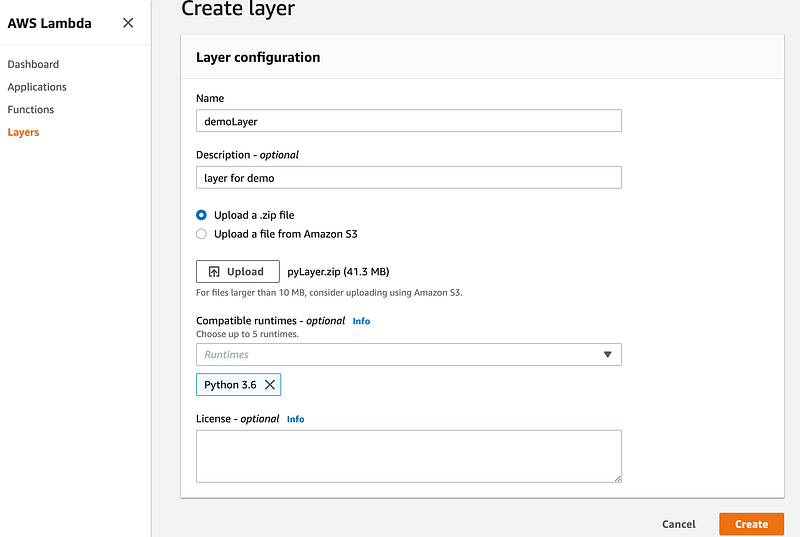Select Upload a .zip file option

tap(202, 215)
